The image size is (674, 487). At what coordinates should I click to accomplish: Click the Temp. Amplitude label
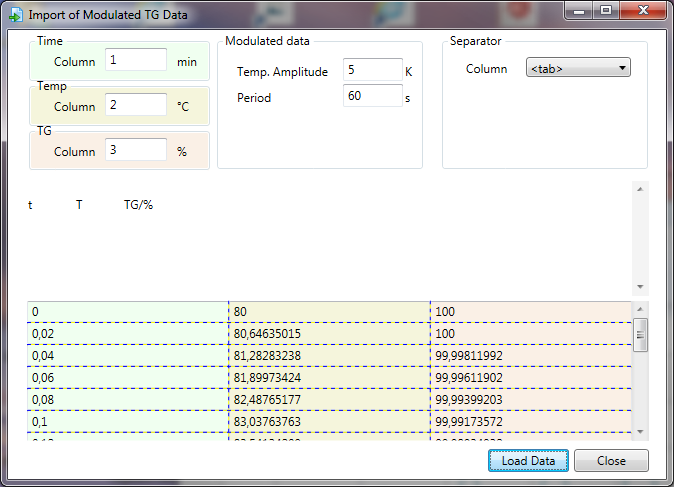(x=282, y=72)
